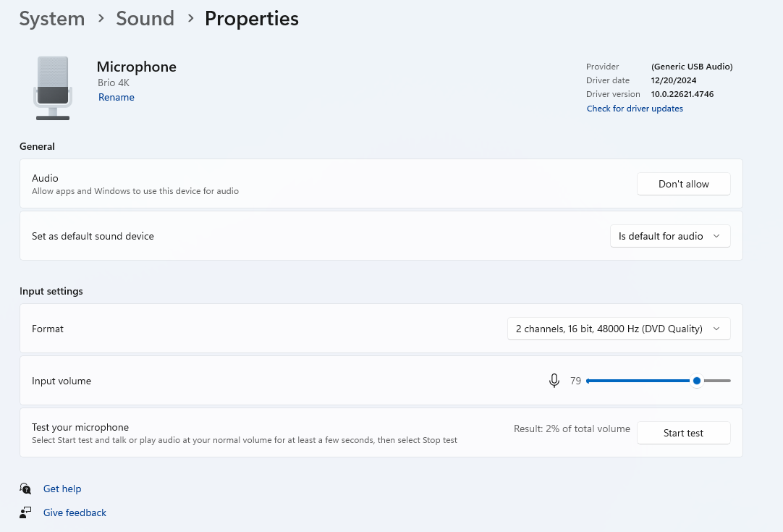Screen dimensions: 783x532
Task: Open the 'Is default for audio' dropdown
Action: pos(669,236)
